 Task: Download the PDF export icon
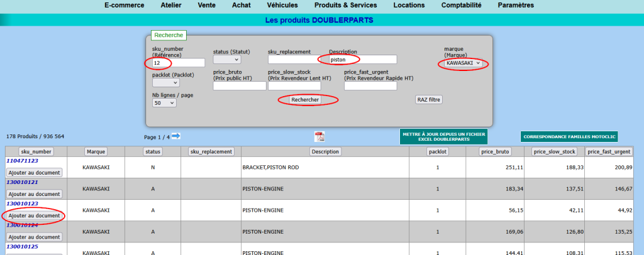319,136
